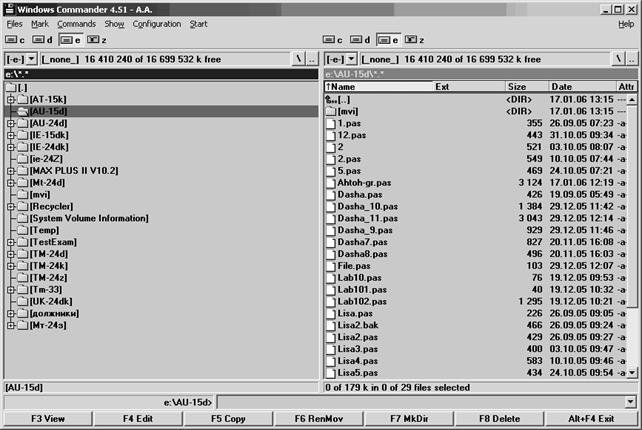The width and height of the screenshot is (642, 430).
Task: Click the Windows Commander title bar icon
Action: [9, 9]
